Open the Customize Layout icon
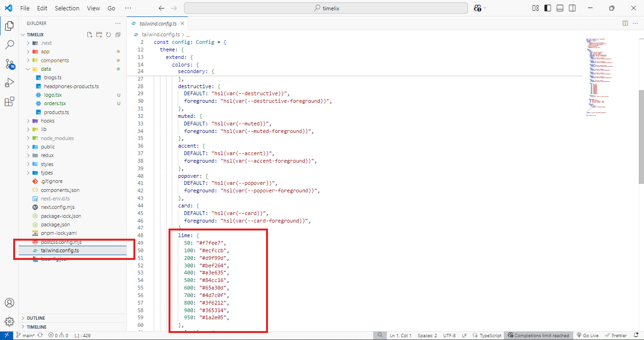The height and width of the screenshot is (340, 644). [535, 8]
